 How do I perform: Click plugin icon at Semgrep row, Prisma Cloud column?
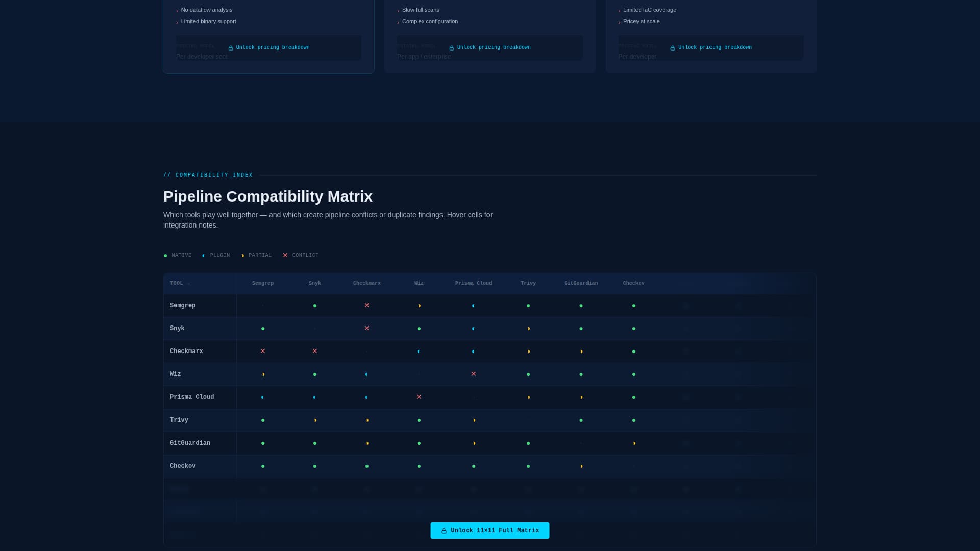473,306
